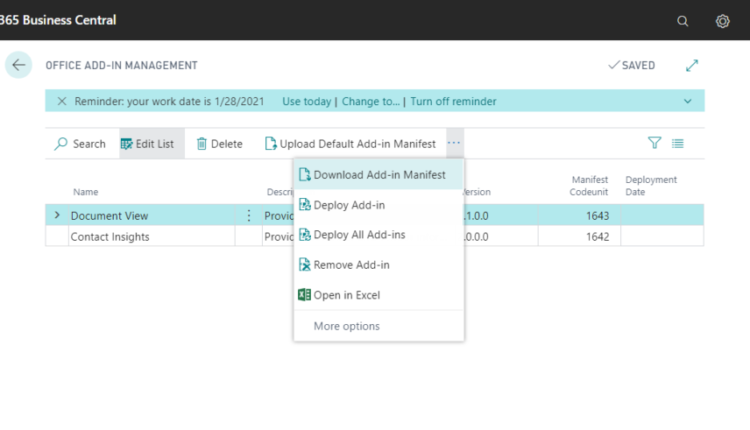Select Deploy All Add-ins option
Image resolution: width=750 pixels, height=430 pixels.
pyautogui.click(x=359, y=235)
